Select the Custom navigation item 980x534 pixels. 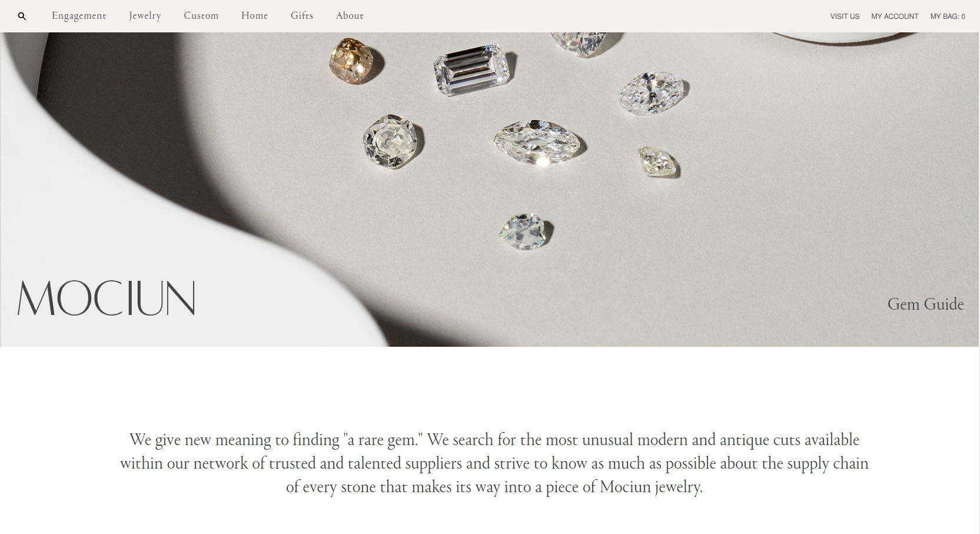point(201,16)
